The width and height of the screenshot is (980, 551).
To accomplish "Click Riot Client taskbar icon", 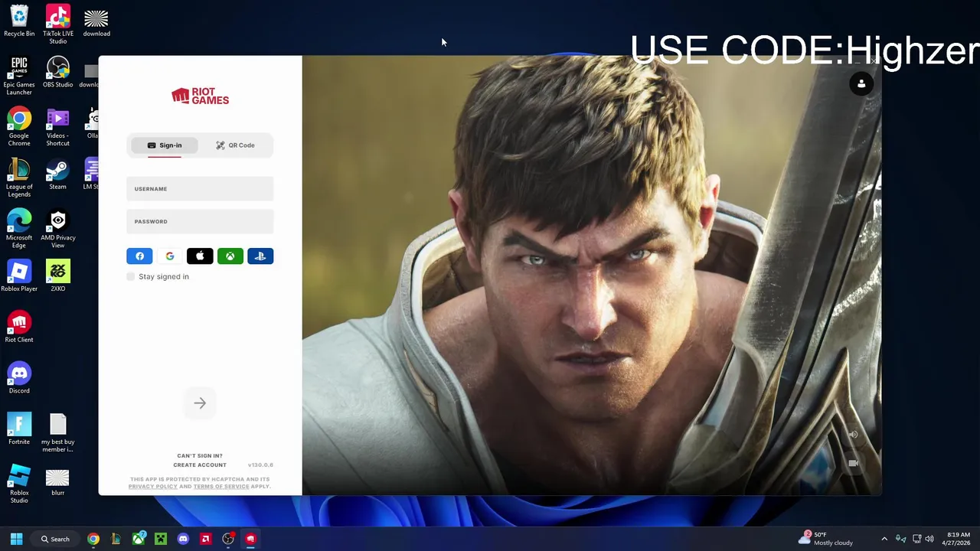I will (250, 539).
